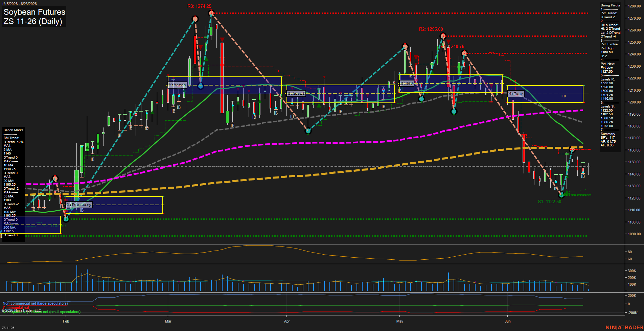
Task: Click the NINJATRADER logo
Action: (624, 328)
